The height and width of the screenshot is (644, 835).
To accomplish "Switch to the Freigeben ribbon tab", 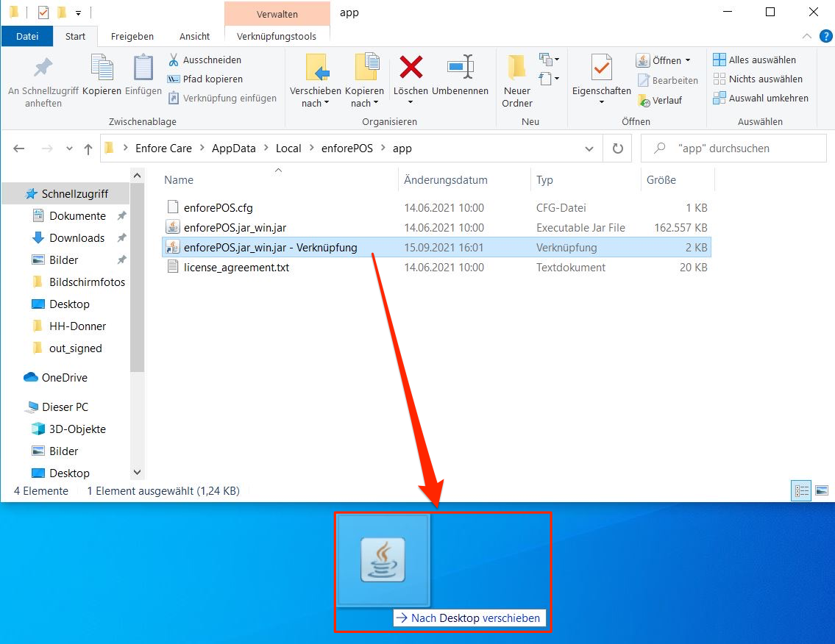I will pos(132,36).
